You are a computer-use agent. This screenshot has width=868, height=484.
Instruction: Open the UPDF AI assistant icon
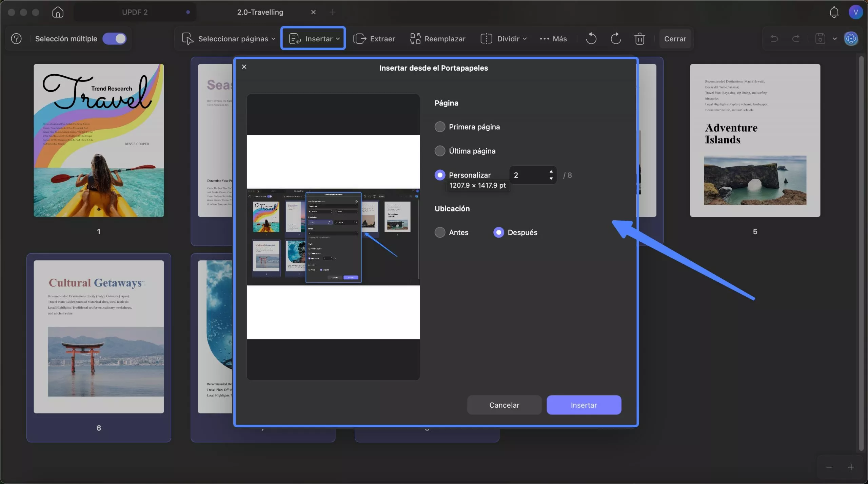point(851,39)
